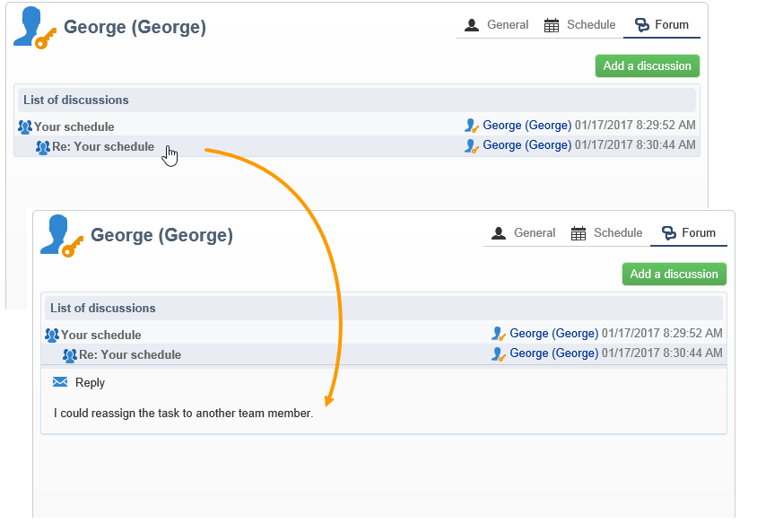Click the operator key icon on the 8:29:52 row, upper panel
This screenshot has height=532, width=783.
pos(472,126)
